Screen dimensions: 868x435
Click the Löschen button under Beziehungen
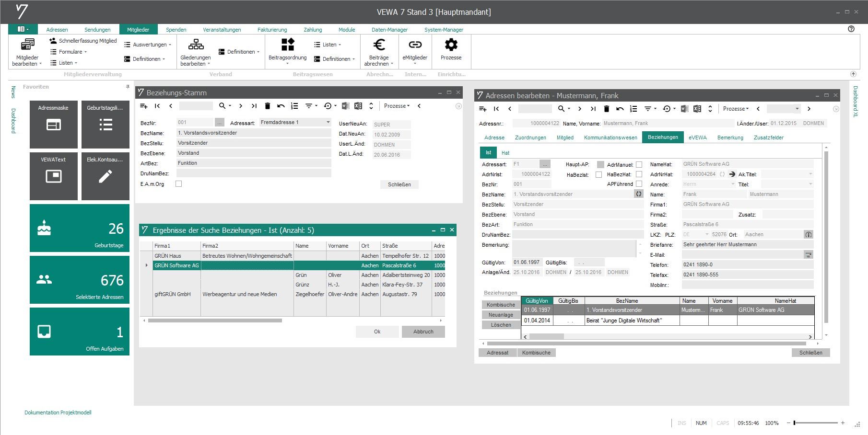(x=501, y=325)
